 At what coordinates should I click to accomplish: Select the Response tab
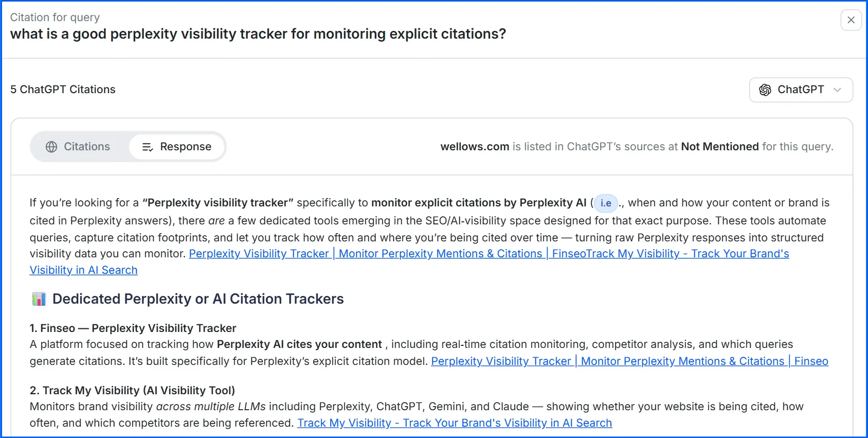(177, 147)
